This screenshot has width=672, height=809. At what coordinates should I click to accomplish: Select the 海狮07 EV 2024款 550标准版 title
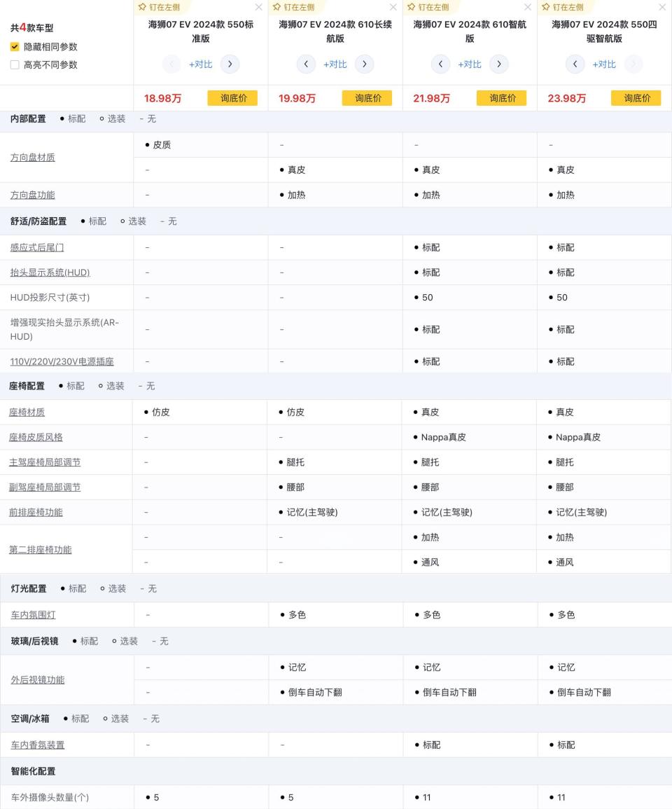click(x=201, y=32)
